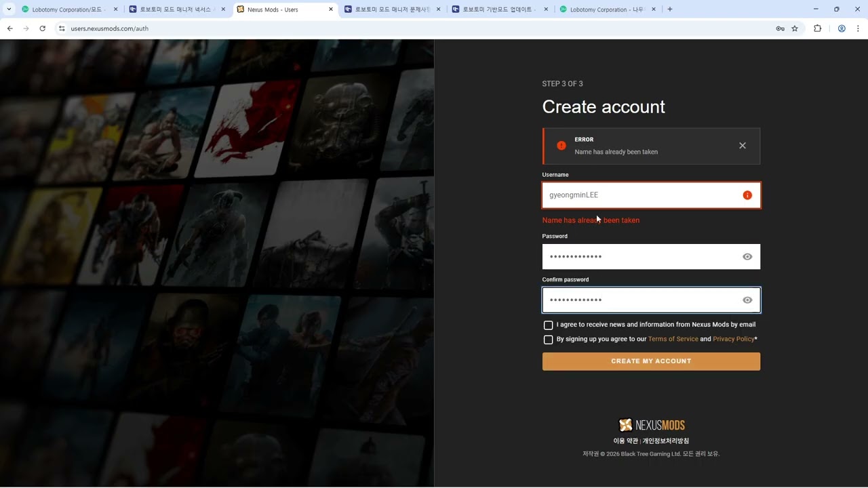Enable receiving Nexus Mods news by email

tap(549, 325)
